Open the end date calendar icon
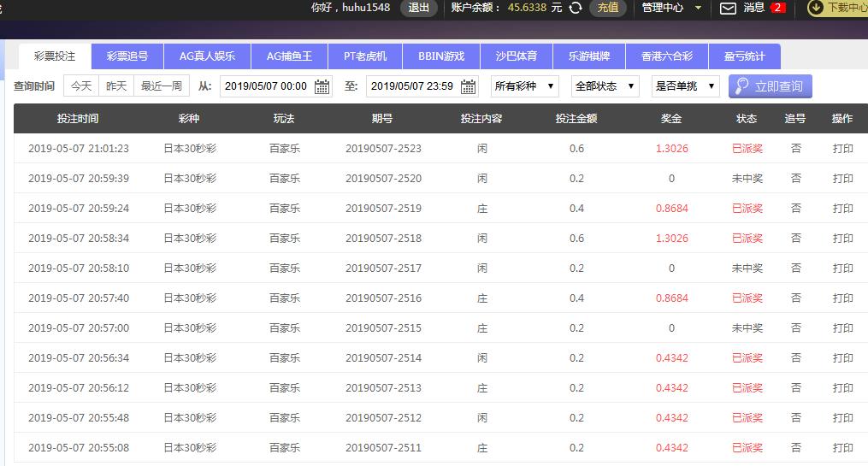The image size is (868, 466). (x=468, y=86)
